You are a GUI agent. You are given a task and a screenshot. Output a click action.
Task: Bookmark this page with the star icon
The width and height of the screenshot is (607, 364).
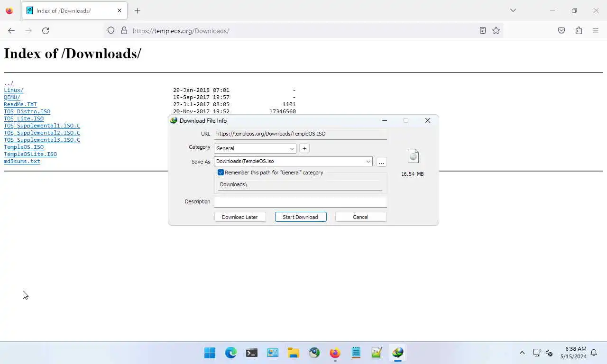[x=496, y=30]
